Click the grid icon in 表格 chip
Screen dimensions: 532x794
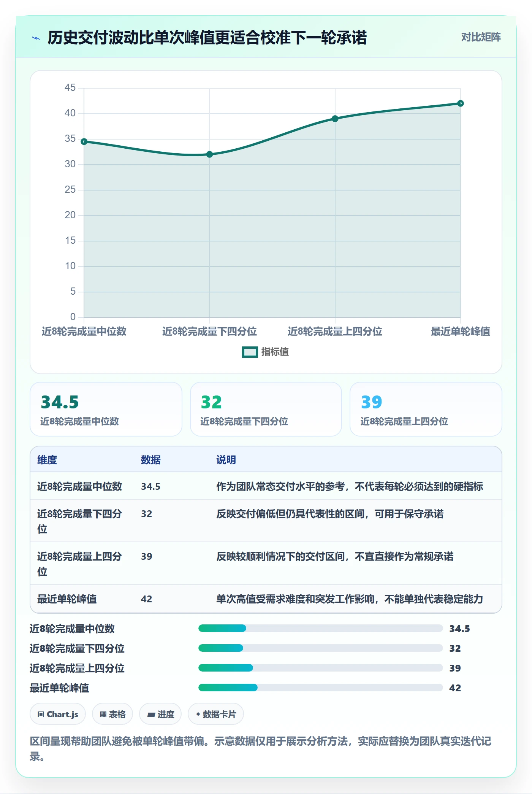coord(103,715)
